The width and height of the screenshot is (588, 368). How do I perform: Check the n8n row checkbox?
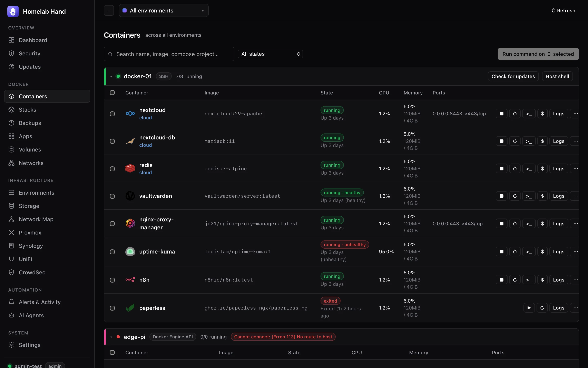coord(112,280)
